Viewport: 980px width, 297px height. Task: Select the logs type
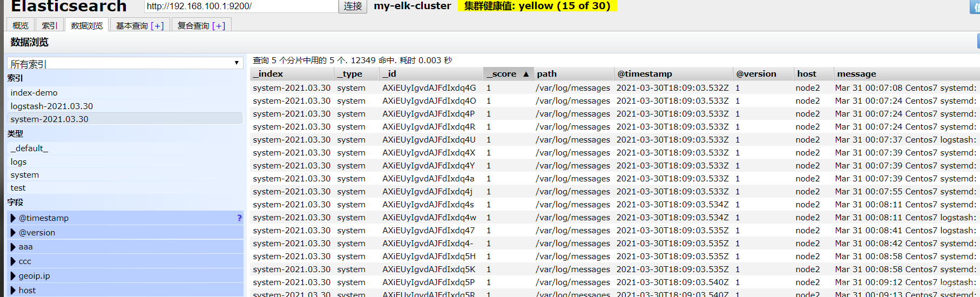(125, 161)
